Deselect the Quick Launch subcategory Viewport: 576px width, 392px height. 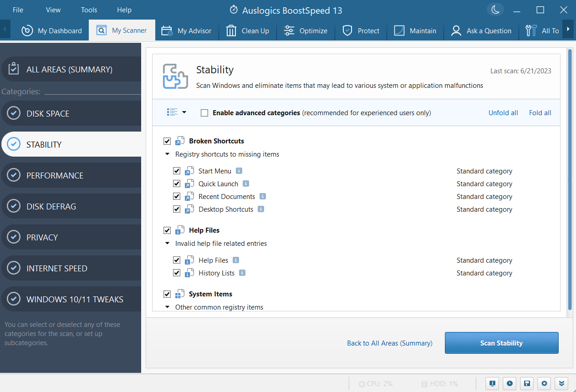coord(177,183)
